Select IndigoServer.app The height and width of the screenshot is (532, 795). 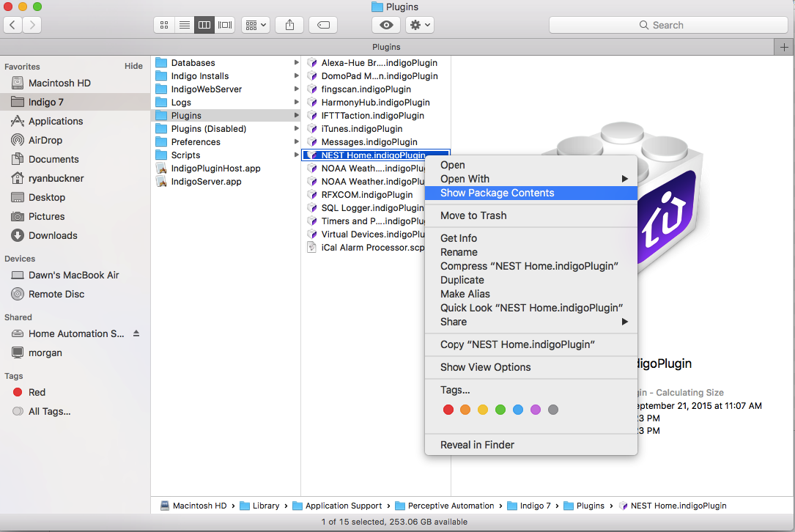pyautogui.click(x=226, y=182)
